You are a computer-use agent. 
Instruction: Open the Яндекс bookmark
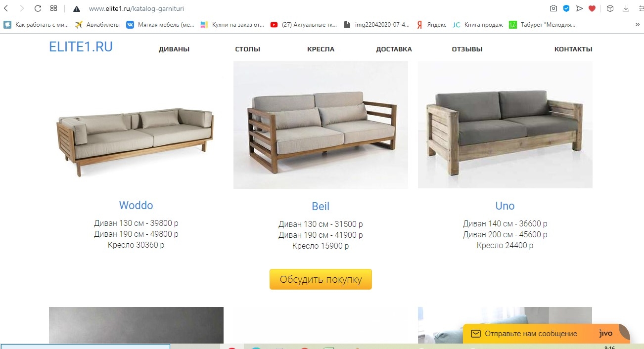pos(431,24)
